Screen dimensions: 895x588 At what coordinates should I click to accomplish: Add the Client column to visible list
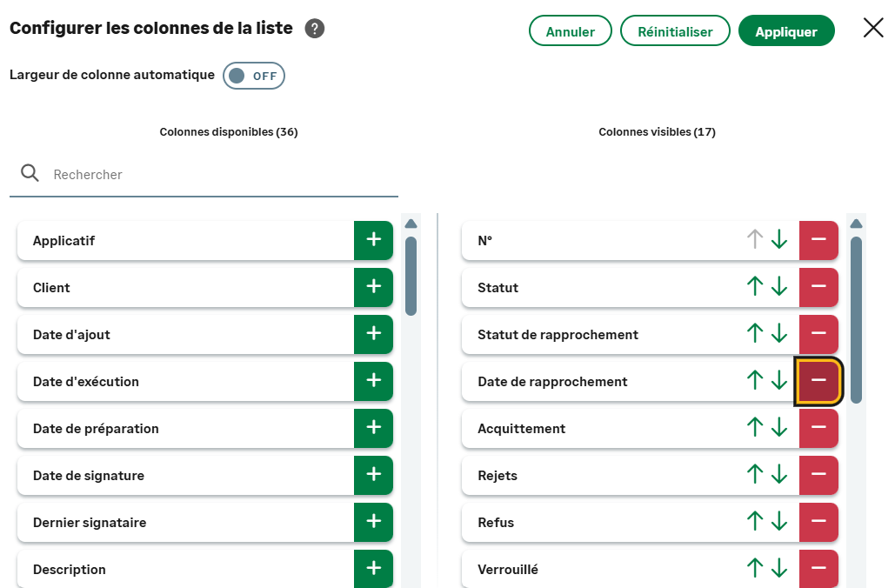tap(373, 287)
